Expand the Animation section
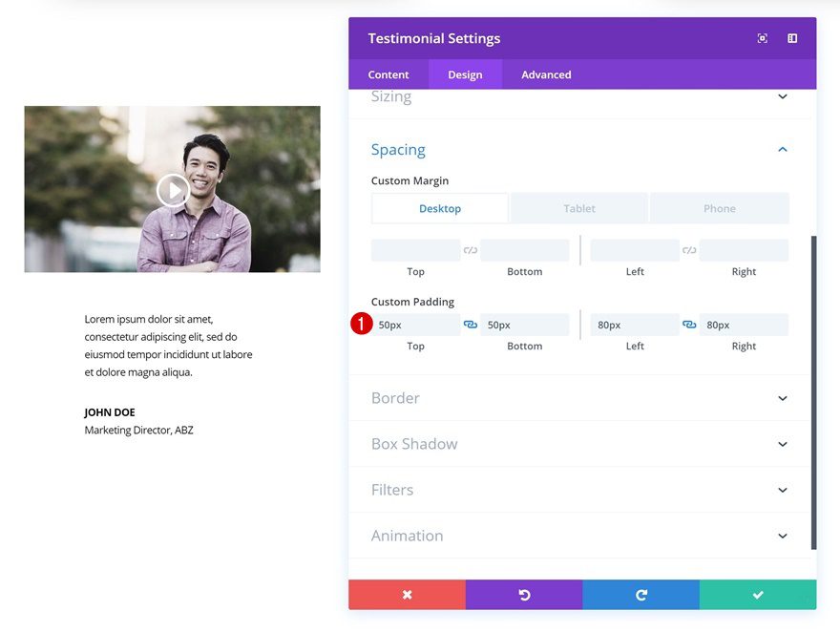 pos(782,536)
